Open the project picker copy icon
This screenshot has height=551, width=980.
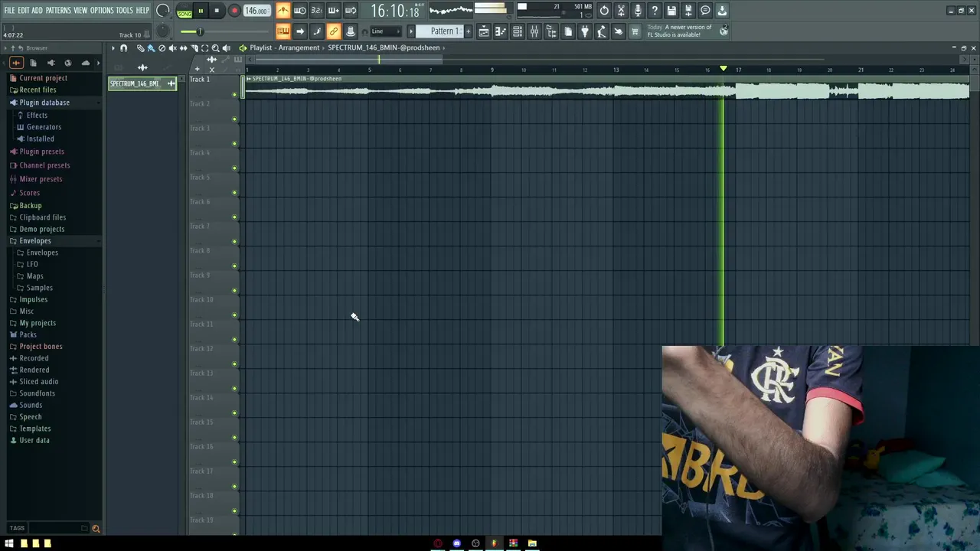[x=568, y=31]
